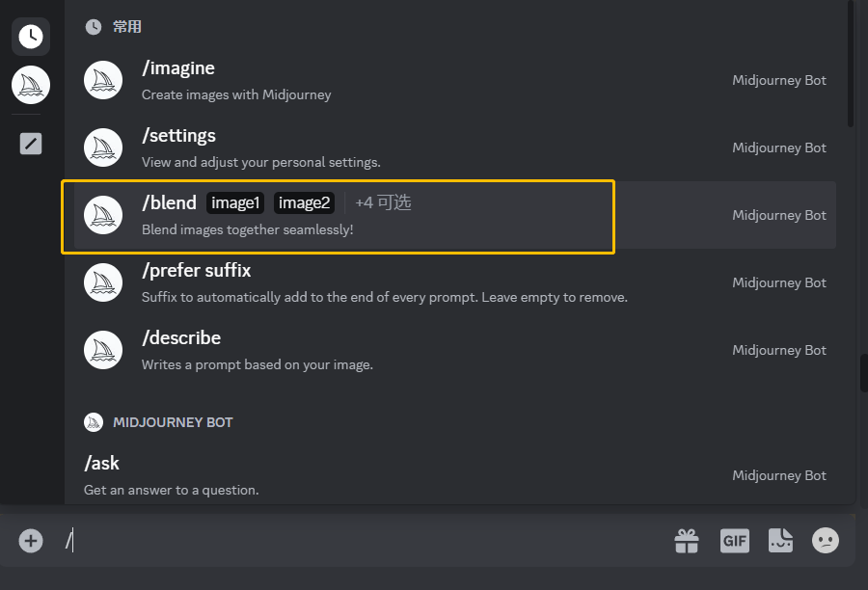Click the image1 parameter tag
The width and height of the screenshot is (868, 590).
click(235, 203)
